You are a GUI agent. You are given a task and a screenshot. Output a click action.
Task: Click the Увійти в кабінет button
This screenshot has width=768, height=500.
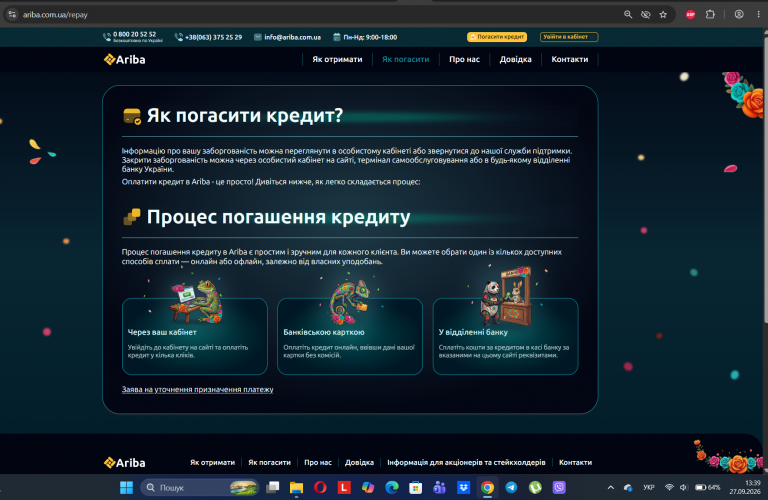(569, 37)
